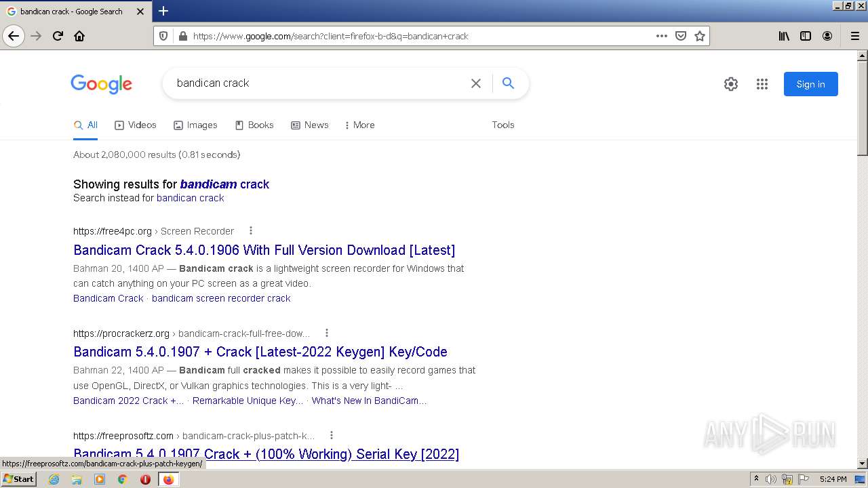
Task: Reload the current page
Action: tap(58, 36)
